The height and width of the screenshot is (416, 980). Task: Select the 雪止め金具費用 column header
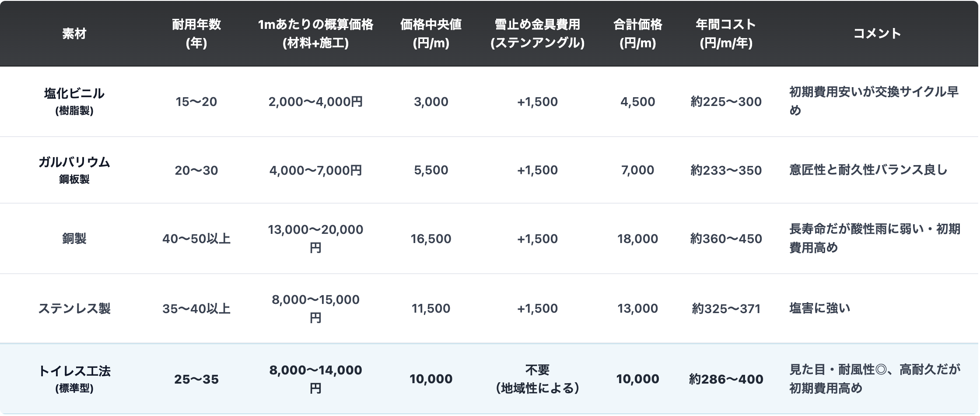pos(537,34)
